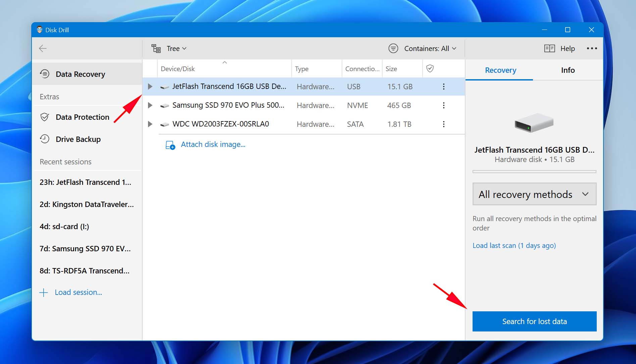Open recent session 2d: Kingston DataTraveler
This screenshot has height=364, width=636.
(87, 204)
